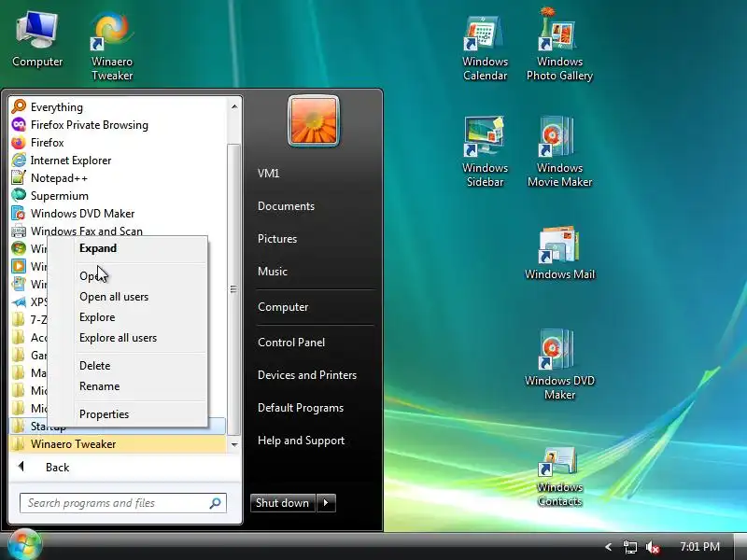Open the shut down options arrow
The image size is (747, 560).
[326, 503]
